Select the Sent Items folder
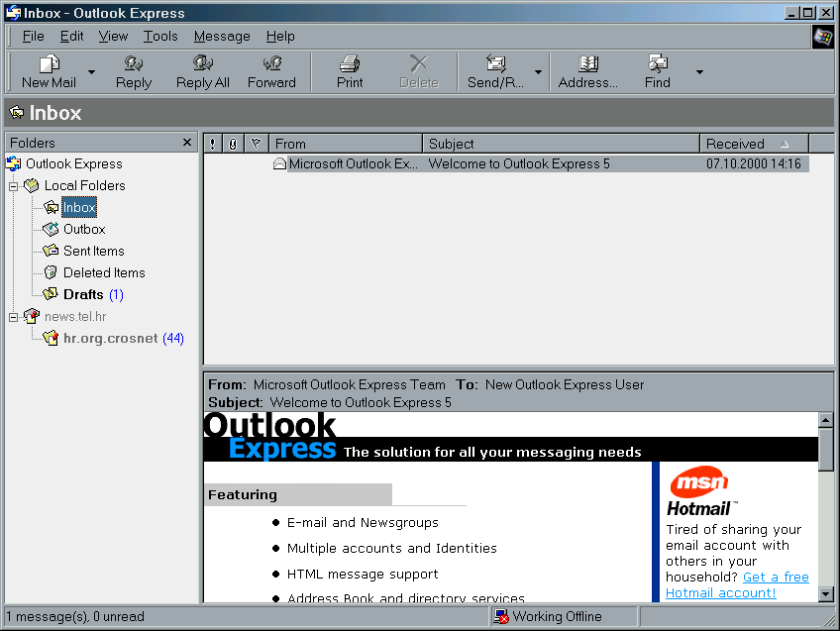This screenshot has width=840, height=631. click(x=94, y=251)
